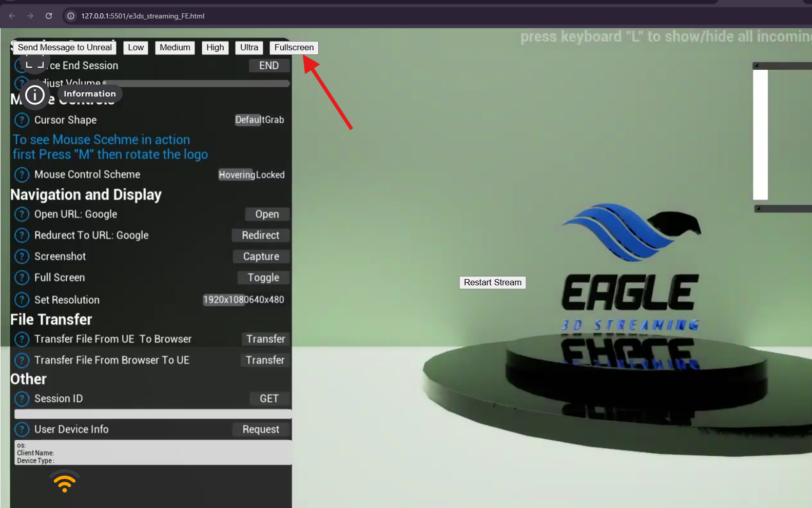Go forward using the browser forward arrow
The height and width of the screenshot is (508, 812).
30,16
